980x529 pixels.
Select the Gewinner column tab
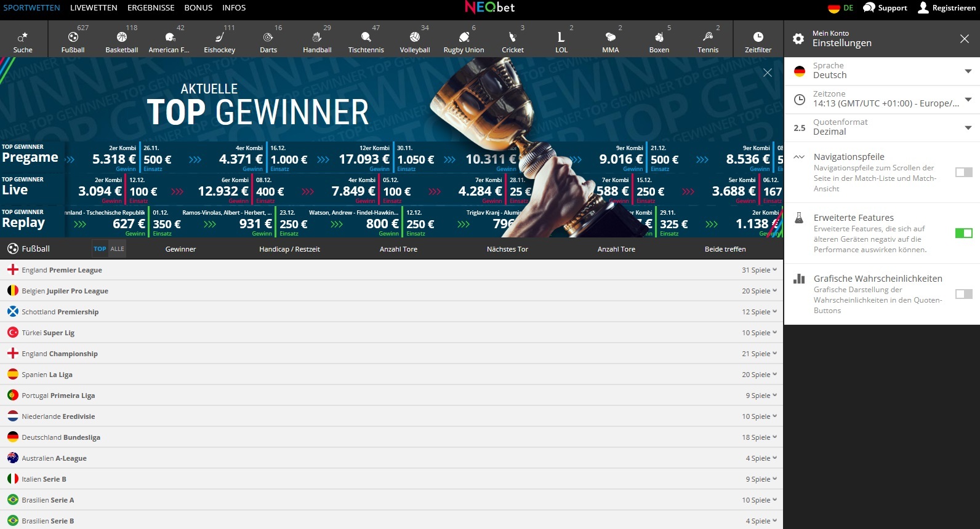coord(180,249)
